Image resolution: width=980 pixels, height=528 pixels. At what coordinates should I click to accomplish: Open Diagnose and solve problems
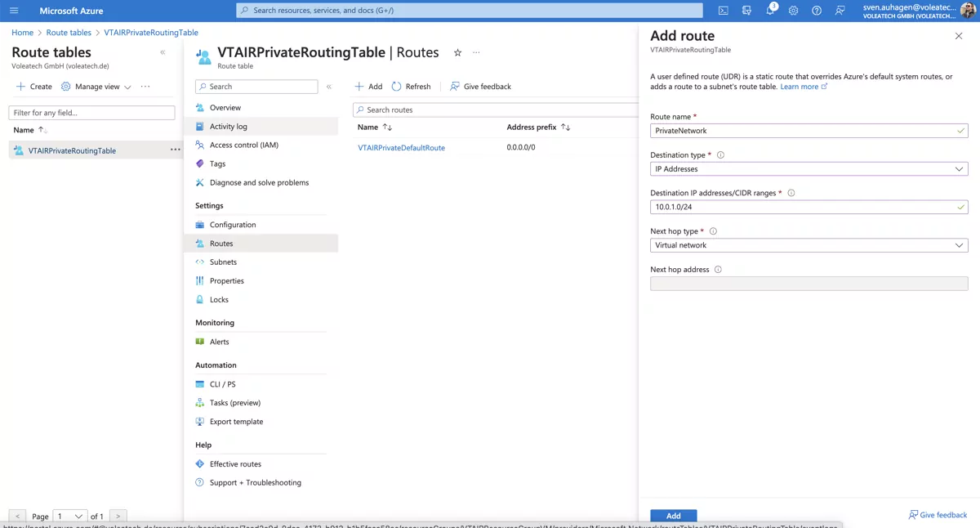(x=257, y=182)
